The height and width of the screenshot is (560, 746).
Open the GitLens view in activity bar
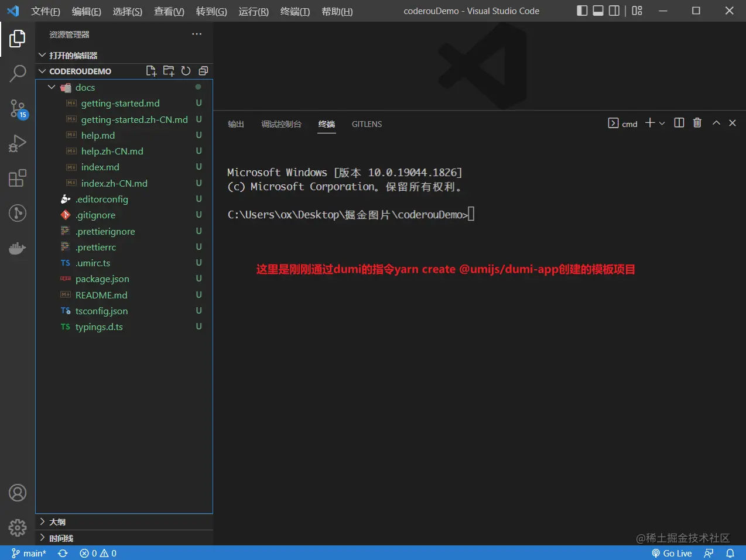[18, 212]
